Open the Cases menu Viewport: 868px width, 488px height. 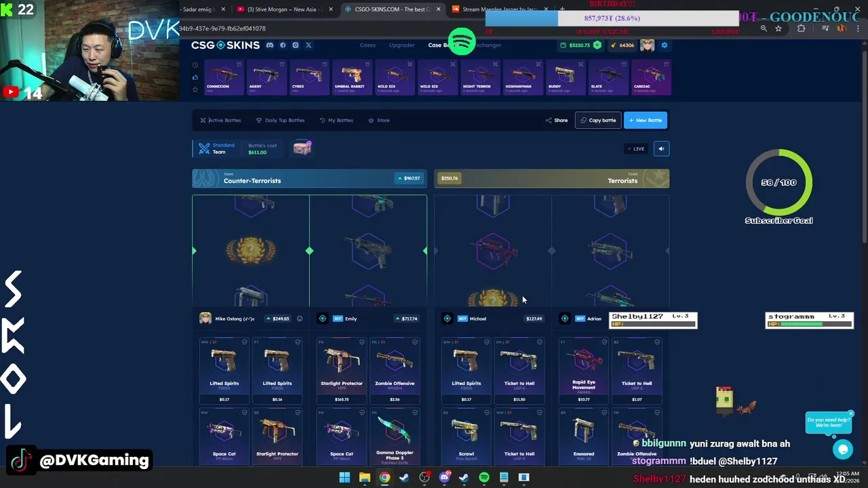point(368,45)
